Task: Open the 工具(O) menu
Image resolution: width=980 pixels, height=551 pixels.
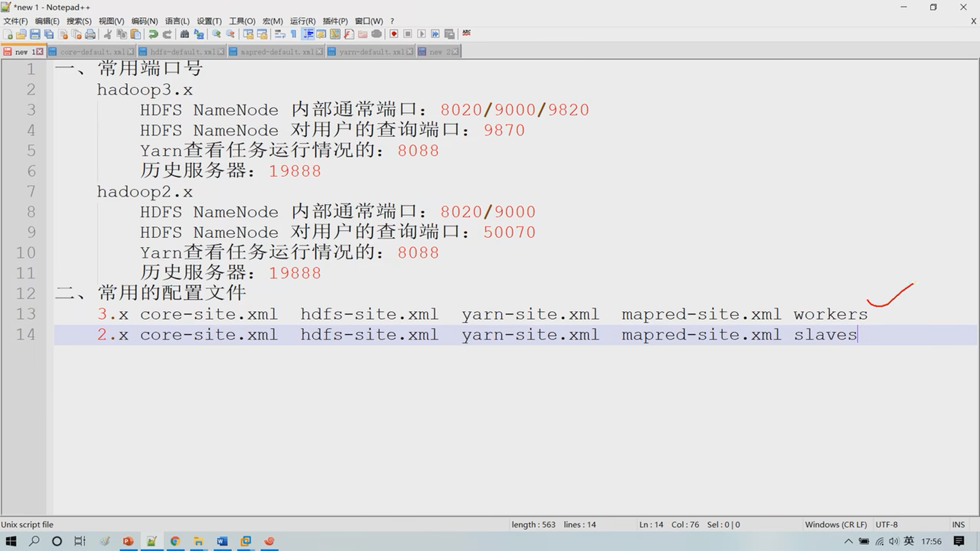Action: click(x=242, y=21)
